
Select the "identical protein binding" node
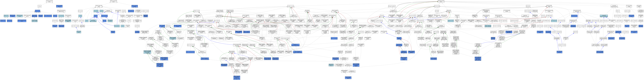pos(12,16)
